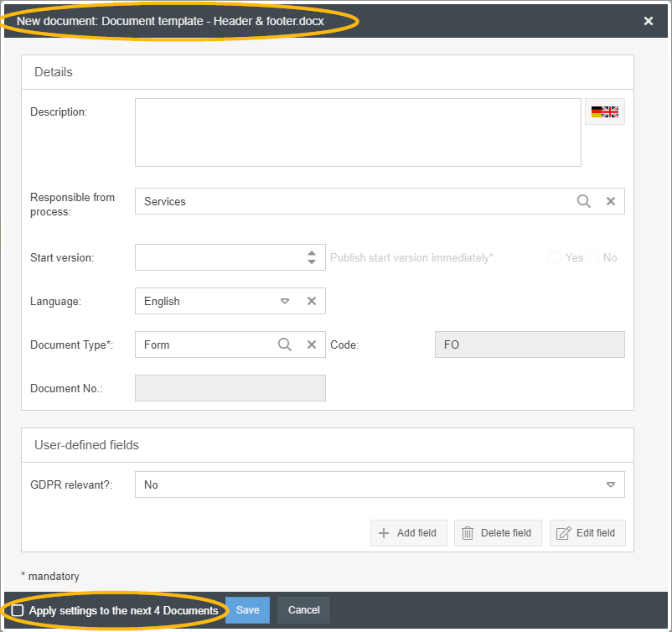Click into the Description text area
This screenshot has width=672, height=632.
click(358, 132)
